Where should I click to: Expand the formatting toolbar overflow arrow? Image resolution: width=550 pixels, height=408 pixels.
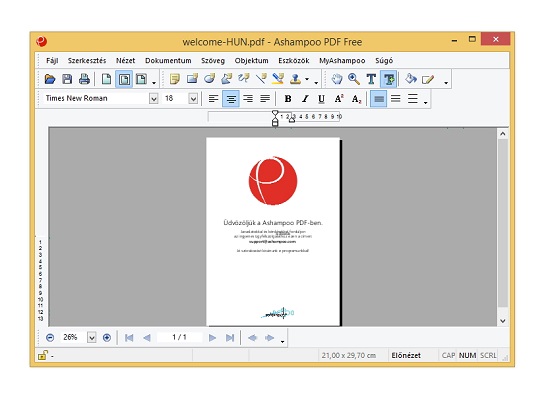tap(425, 103)
